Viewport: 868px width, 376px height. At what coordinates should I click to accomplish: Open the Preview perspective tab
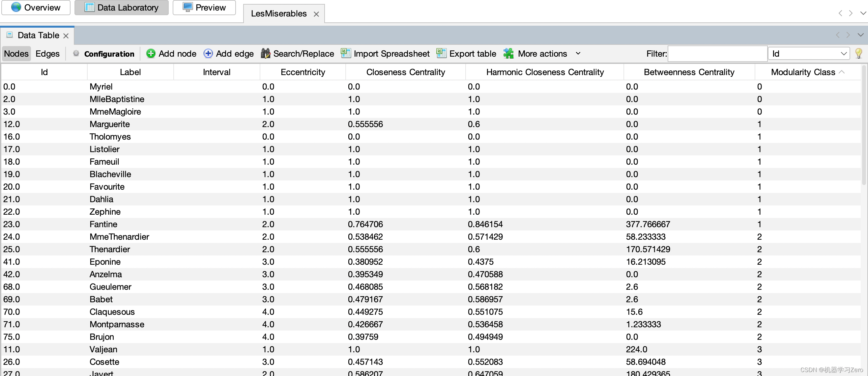coord(204,7)
